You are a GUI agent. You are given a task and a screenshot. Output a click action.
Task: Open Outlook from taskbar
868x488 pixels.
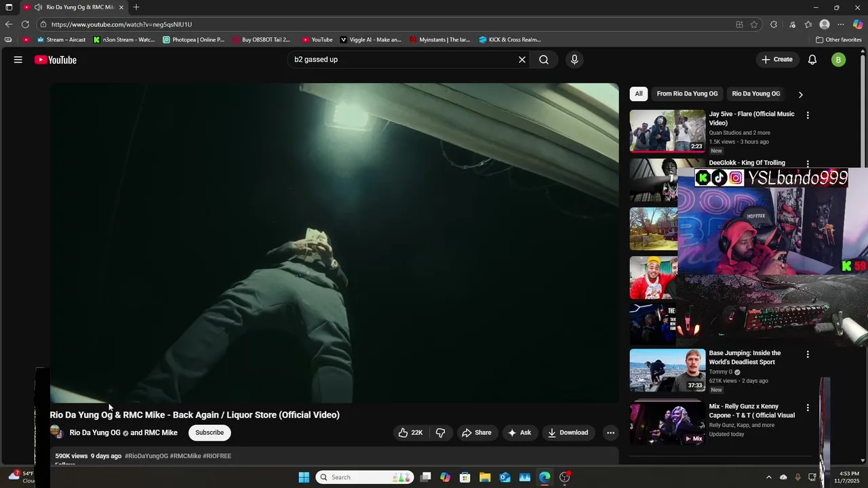505,477
